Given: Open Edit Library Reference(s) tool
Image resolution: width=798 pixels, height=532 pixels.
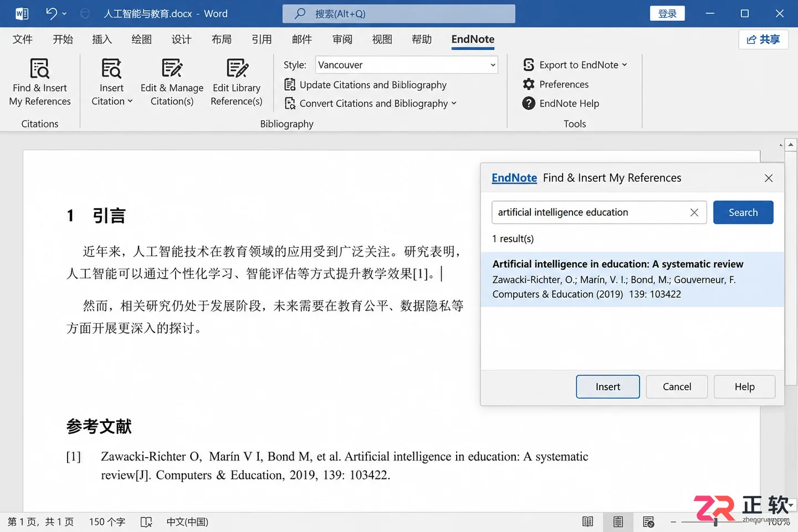Looking at the screenshot, I should click(x=237, y=82).
